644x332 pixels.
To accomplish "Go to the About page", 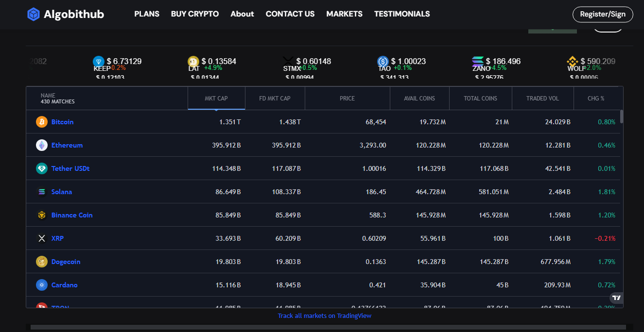I will (242, 14).
